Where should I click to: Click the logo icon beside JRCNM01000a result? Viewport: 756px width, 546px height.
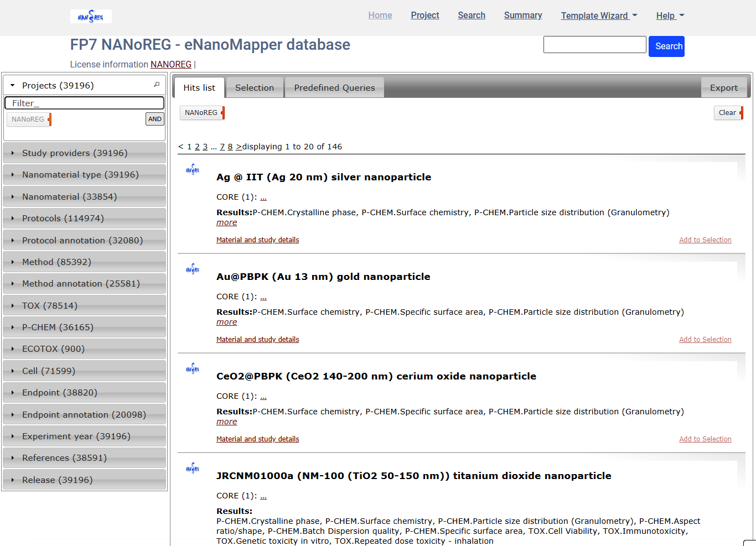tap(193, 468)
